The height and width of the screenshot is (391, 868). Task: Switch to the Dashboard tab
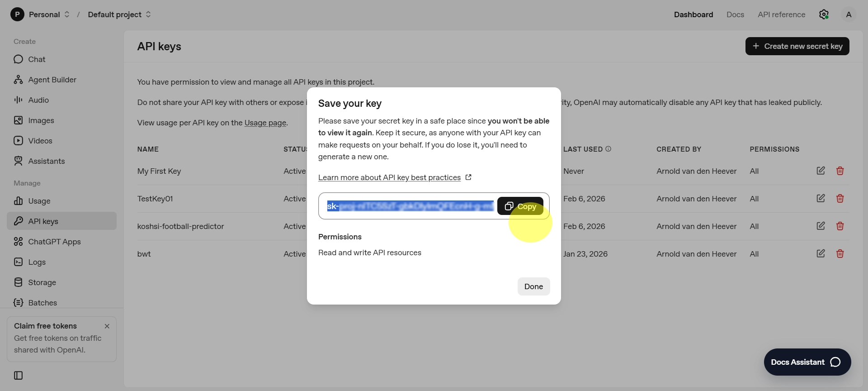[693, 14]
